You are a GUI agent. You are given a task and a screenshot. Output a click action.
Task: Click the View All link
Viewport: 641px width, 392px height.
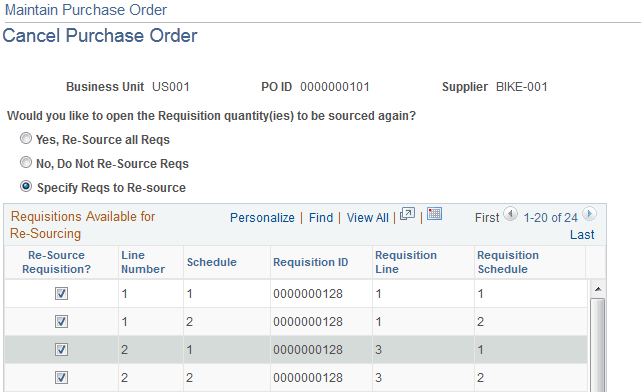tap(368, 217)
